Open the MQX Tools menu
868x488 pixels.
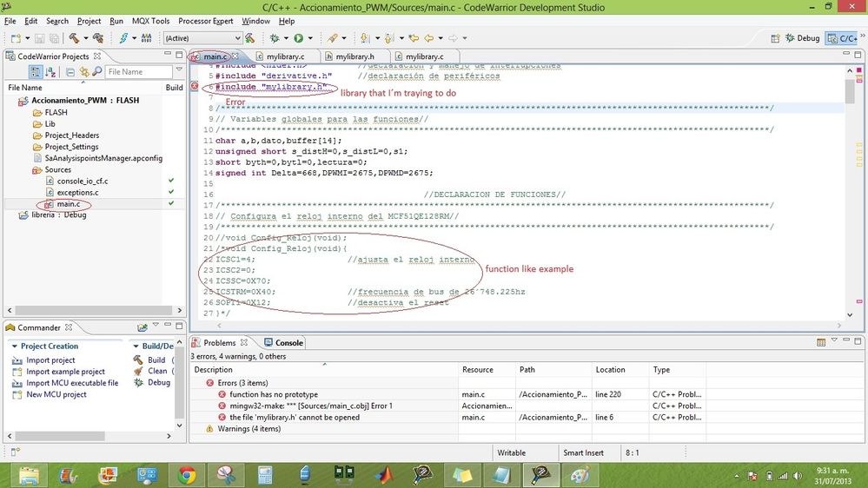[150, 21]
